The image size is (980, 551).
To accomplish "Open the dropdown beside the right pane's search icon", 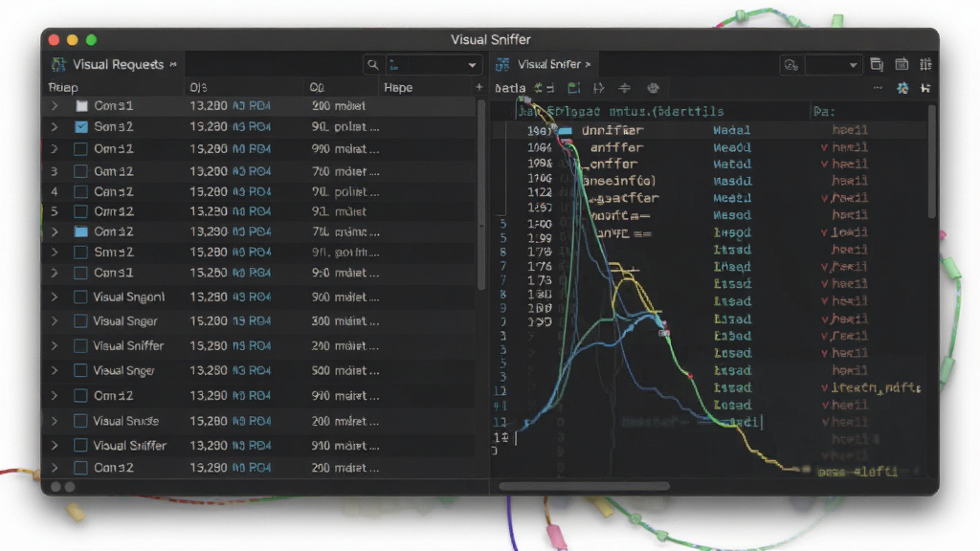I will coord(853,65).
